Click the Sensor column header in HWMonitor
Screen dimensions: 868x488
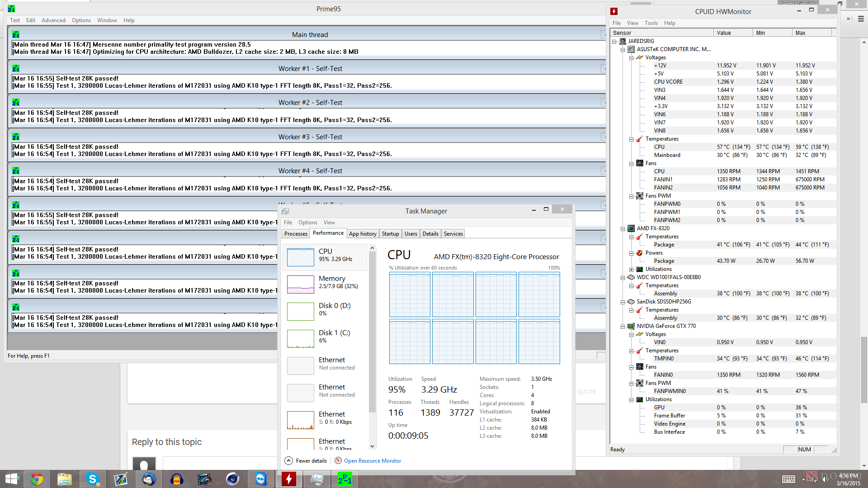661,33
